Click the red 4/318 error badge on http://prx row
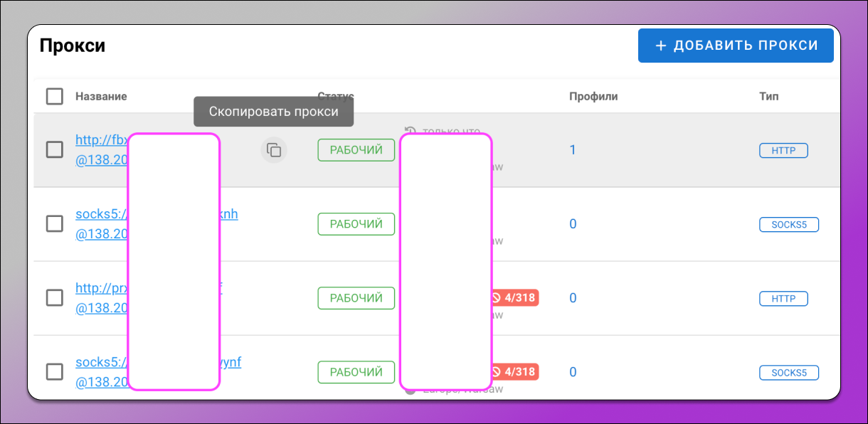 pyautogui.click(x=517, y=297)
